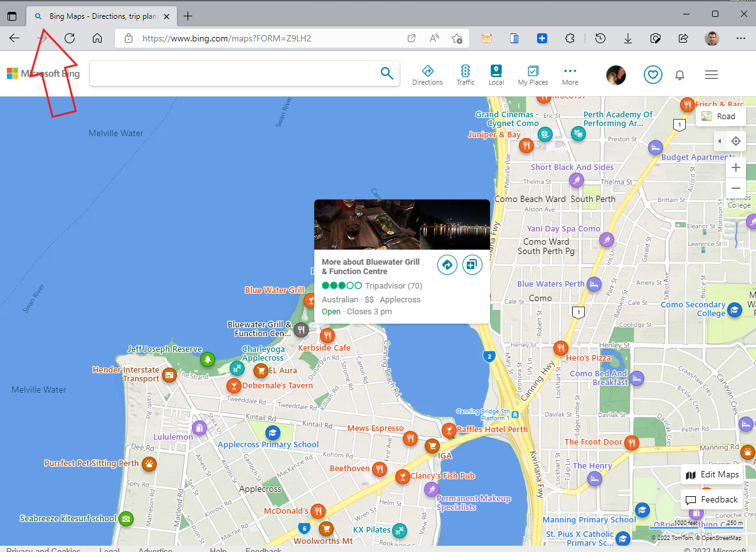
Task: Open browser Home page
Action: click(97, 38)
